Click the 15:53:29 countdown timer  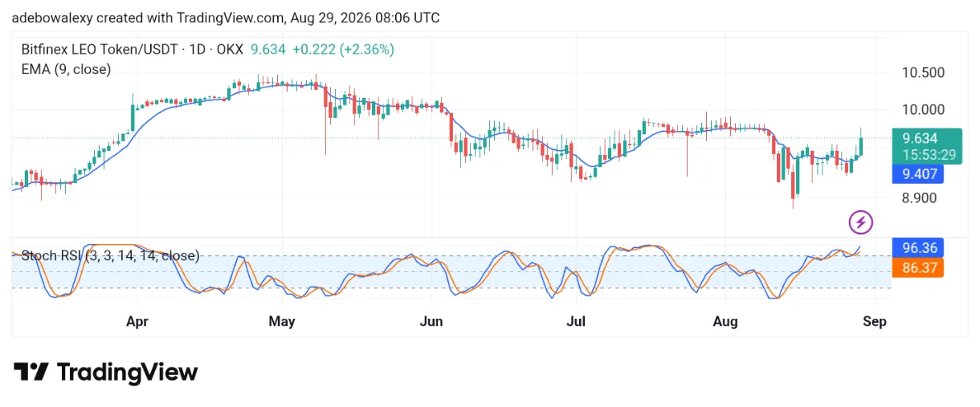coord(928,155)
